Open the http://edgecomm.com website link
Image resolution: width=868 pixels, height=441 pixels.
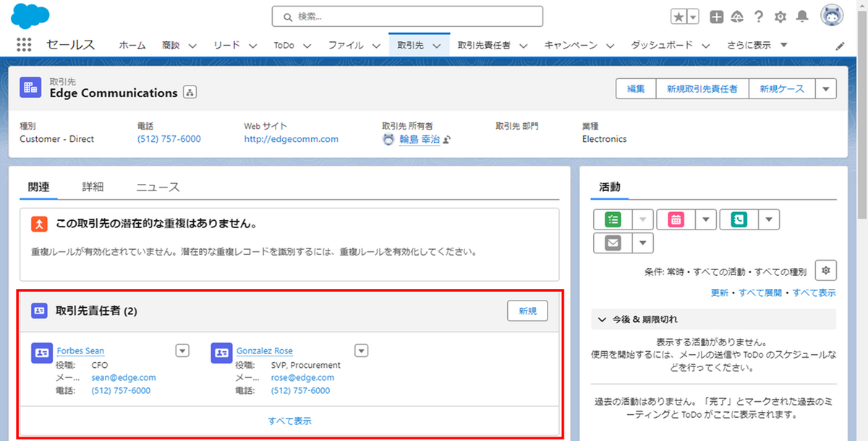click(x=291, y=139)
